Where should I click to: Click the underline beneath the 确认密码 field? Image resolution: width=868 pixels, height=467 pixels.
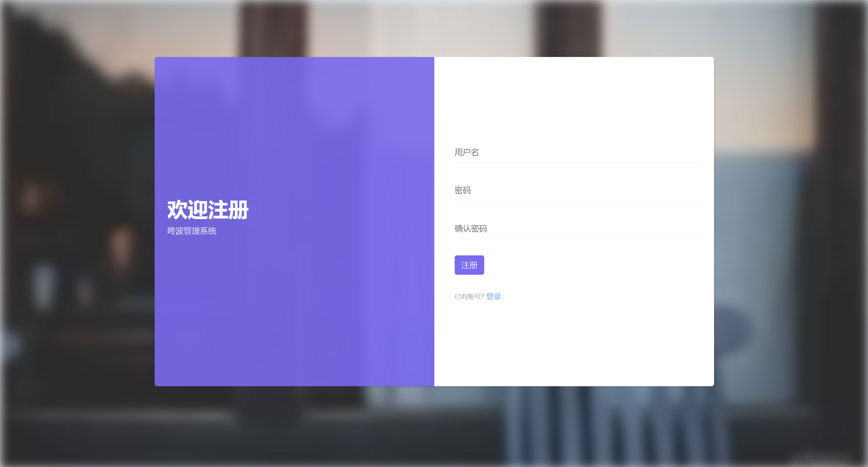tap(577, 240)
